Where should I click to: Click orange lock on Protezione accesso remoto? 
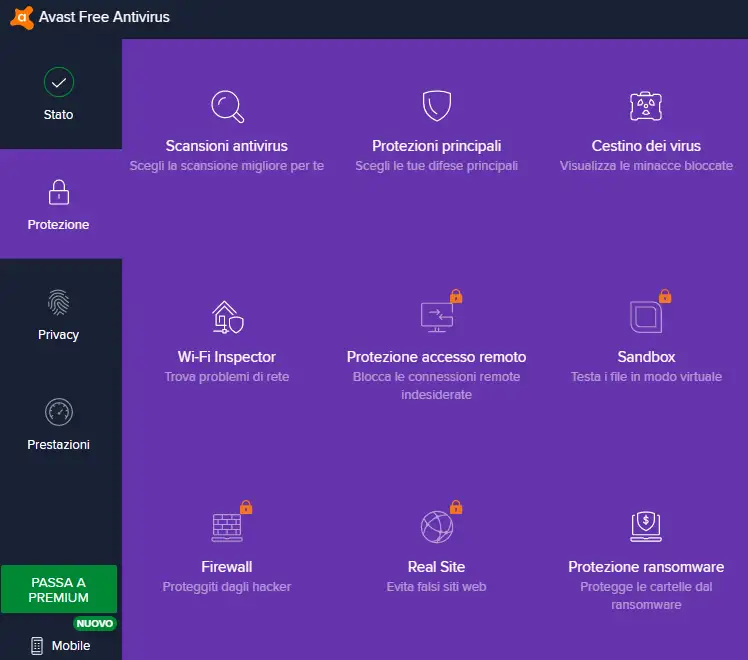tap(456, 296)
